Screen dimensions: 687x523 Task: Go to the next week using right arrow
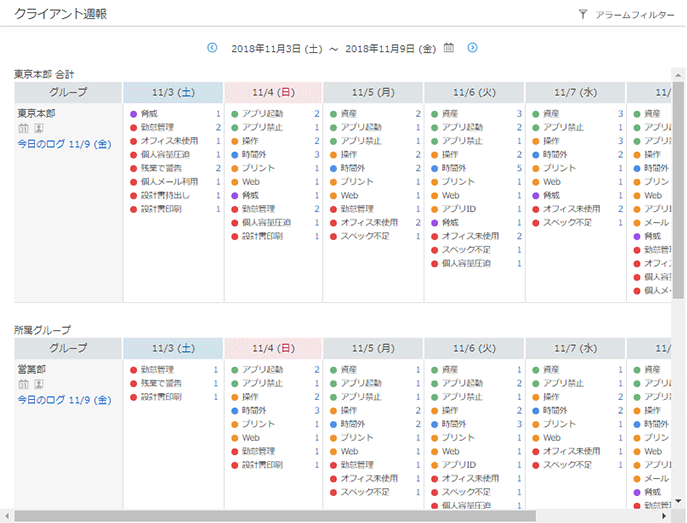pos(472,47)
